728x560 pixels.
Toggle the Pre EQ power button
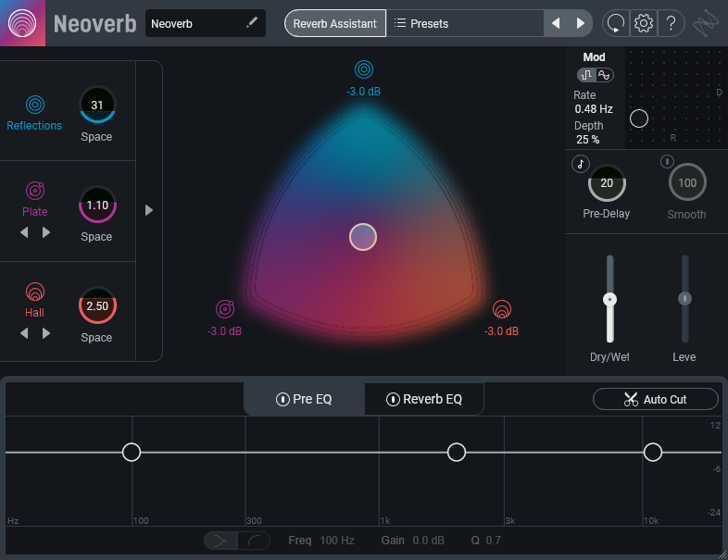(282, 400)
